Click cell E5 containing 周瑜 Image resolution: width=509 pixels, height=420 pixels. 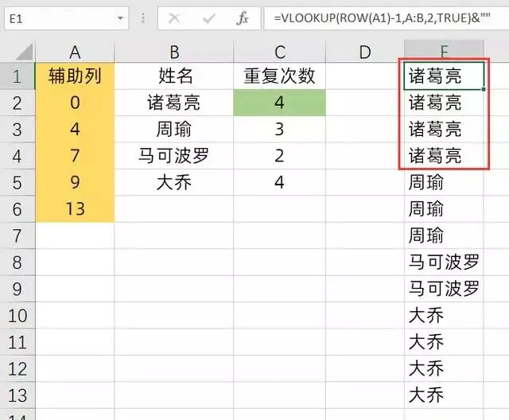pos(444,183)
